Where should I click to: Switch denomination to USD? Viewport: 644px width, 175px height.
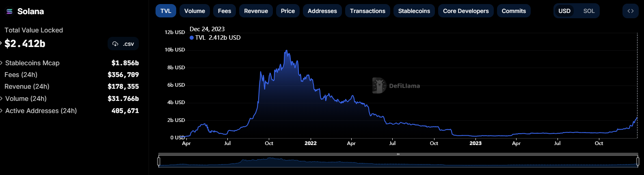564,11
